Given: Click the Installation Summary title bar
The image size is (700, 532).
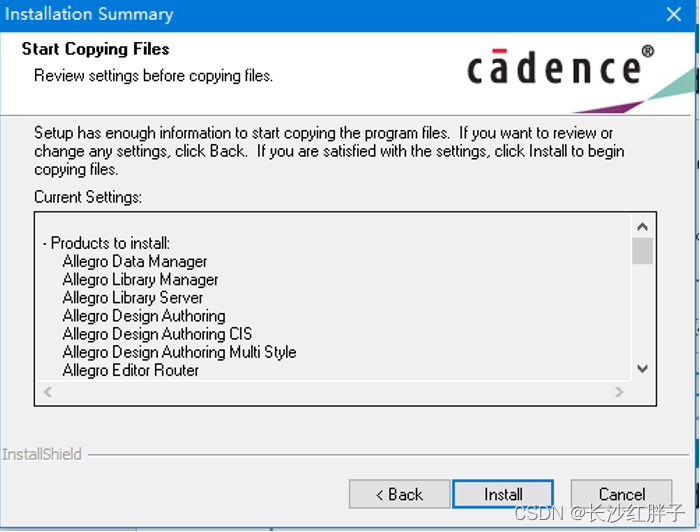Looking at the screenshot, I should pyautogui.click(x=300, y=14).
